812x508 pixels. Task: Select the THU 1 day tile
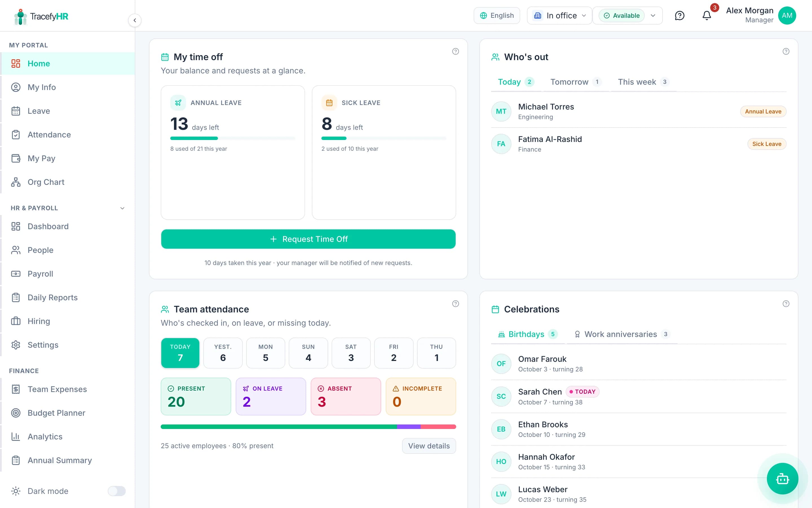tap(436, 353)
